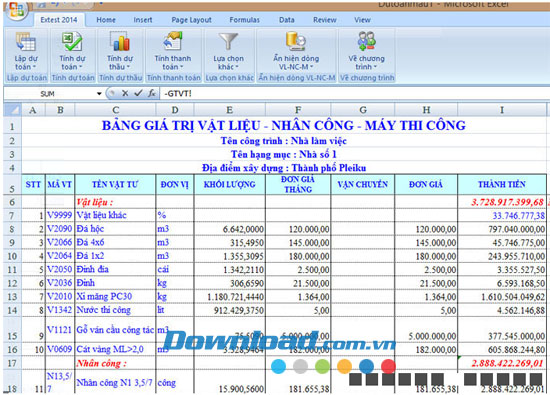Confirm formula with the checkmark icon
Screen dimensions: 550x395
coord(138,93)
